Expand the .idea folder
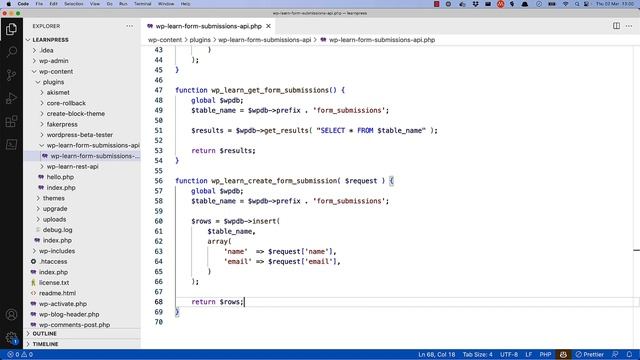 pyautogui.click(x=47, y=50)
